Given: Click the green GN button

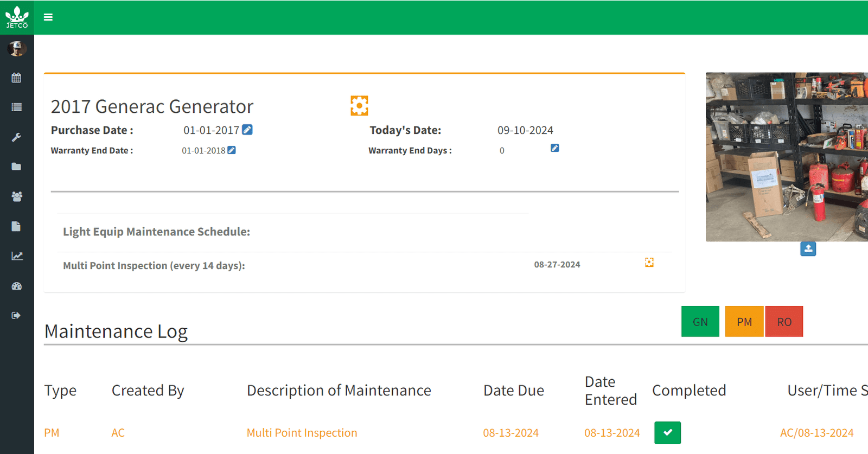Looking at the screenshot, I should 700,322.
